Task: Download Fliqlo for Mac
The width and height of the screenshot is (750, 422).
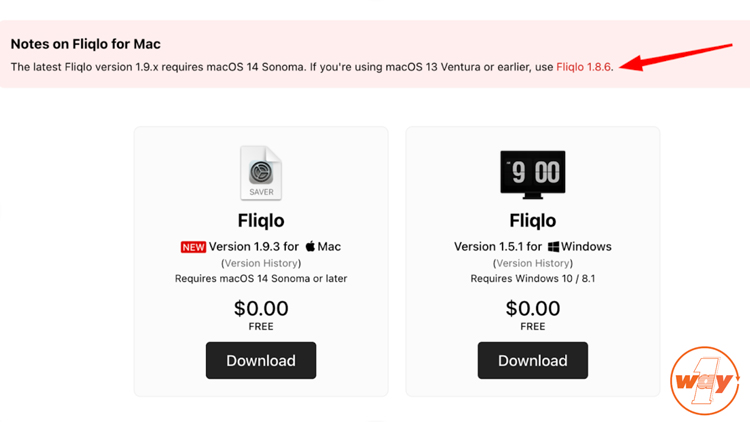Action: pos(261,360)
